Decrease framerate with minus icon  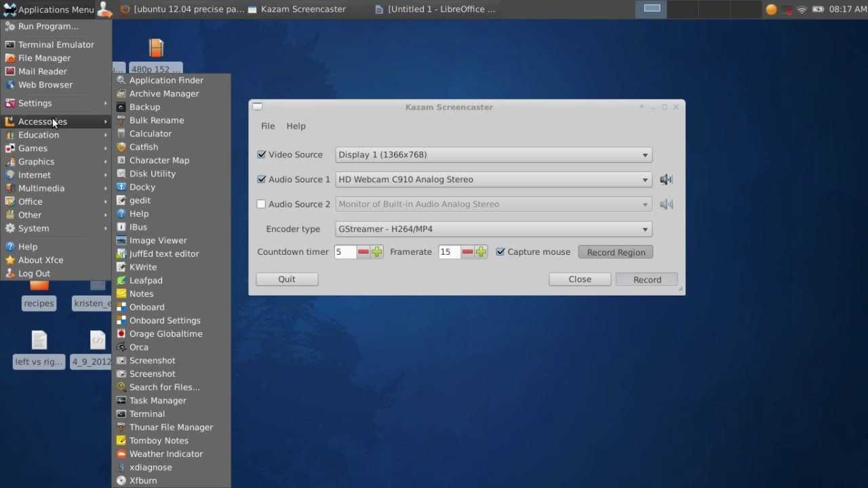[467, 252]
